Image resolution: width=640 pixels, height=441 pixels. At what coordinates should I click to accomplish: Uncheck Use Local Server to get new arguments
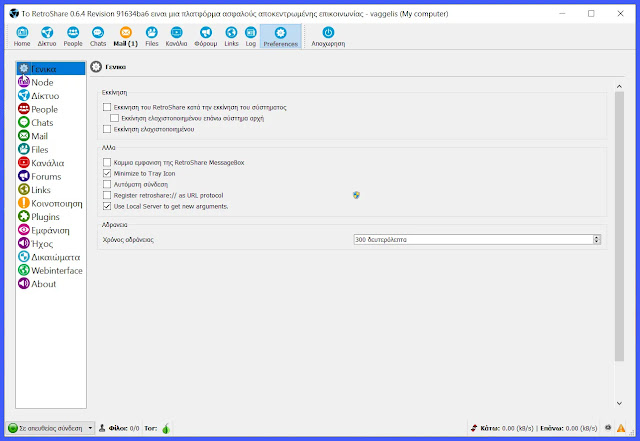(107, 206)
